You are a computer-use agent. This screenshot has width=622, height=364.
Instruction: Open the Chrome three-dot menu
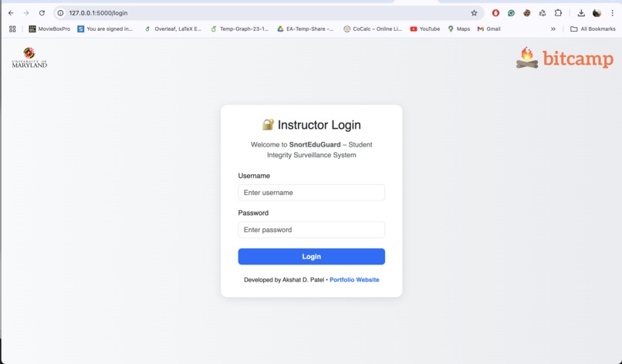click(x=613, y=13)
